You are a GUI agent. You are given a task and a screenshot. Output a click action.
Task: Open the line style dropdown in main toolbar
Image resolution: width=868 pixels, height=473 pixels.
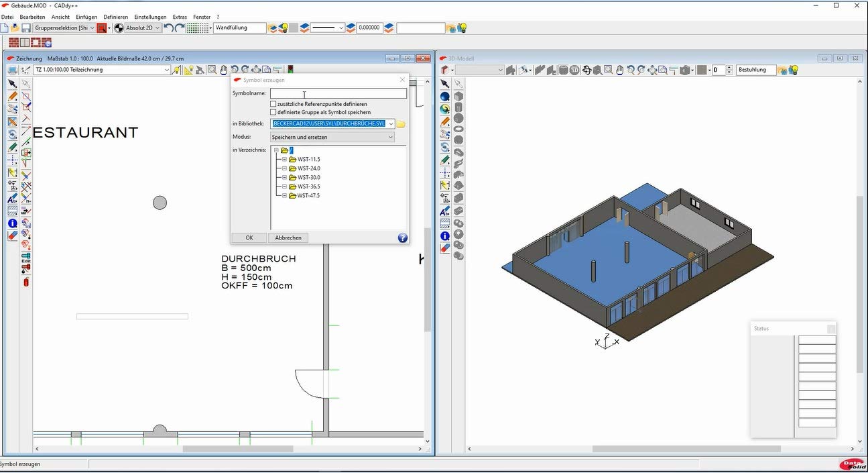click(x=341, y=28)
